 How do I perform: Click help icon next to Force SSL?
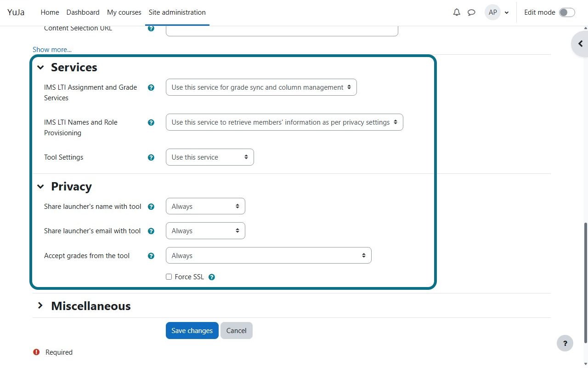pyautogui.click(x=212, y=277)
